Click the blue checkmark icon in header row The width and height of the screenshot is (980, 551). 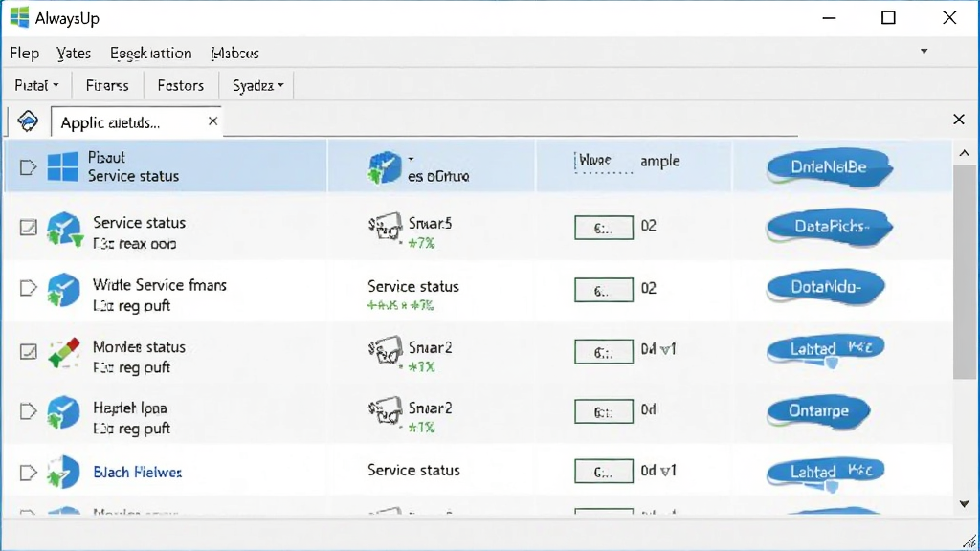(384, 167)
